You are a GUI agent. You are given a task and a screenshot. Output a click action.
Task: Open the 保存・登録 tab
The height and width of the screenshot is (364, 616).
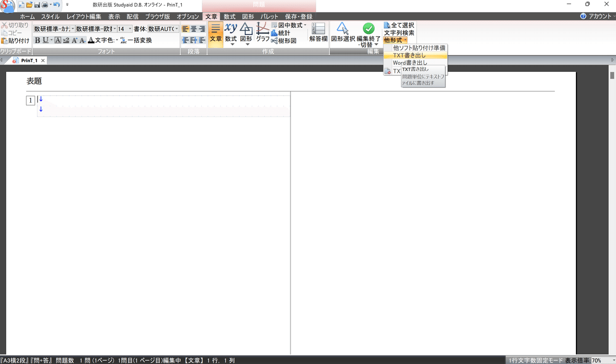pos(298,16)
